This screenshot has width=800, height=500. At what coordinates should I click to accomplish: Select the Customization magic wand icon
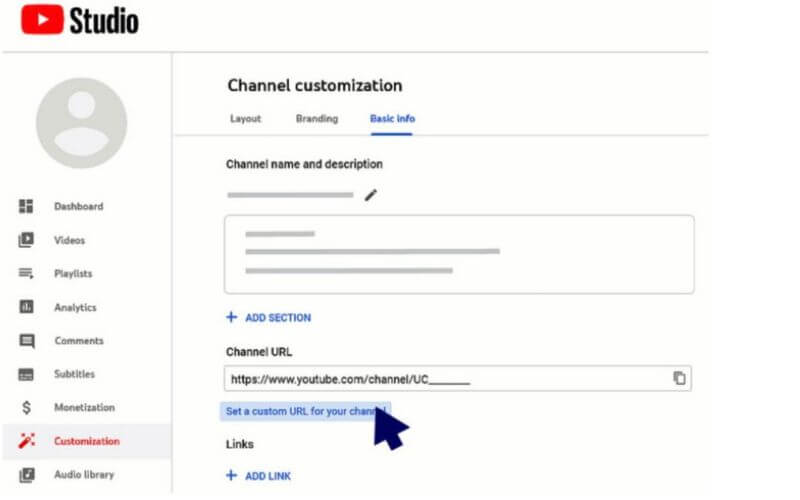click(x=27, y=441)
